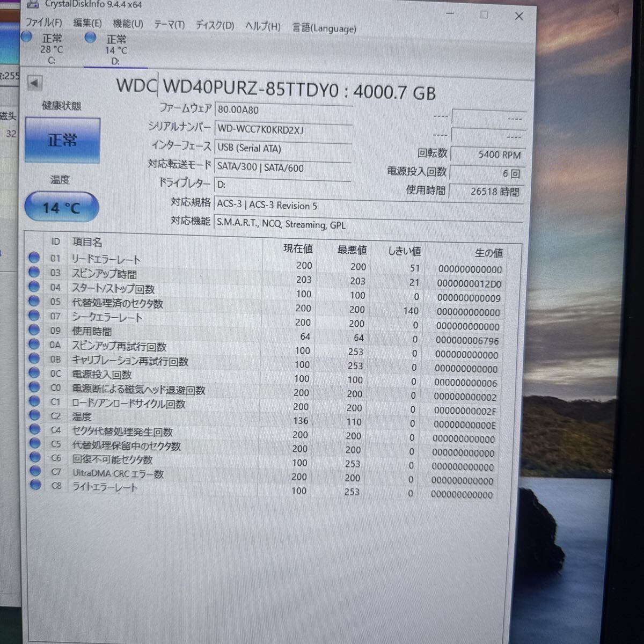Open the ヘルプ(H) menu
This screenshot has height=644, width=644.
[x=262, y=26]
